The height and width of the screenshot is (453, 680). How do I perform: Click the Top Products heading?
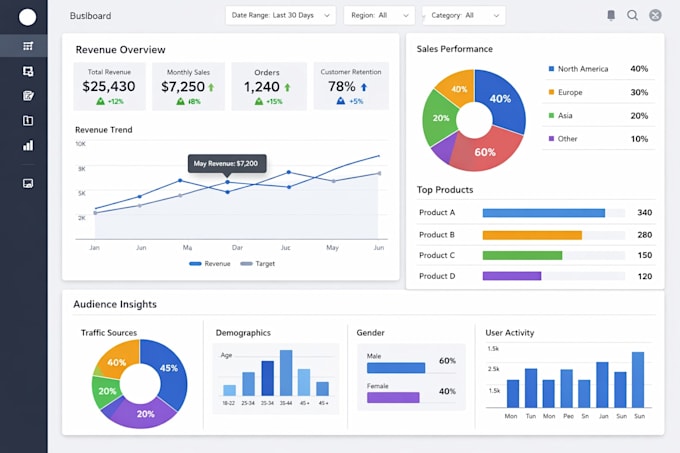(445, 189)
